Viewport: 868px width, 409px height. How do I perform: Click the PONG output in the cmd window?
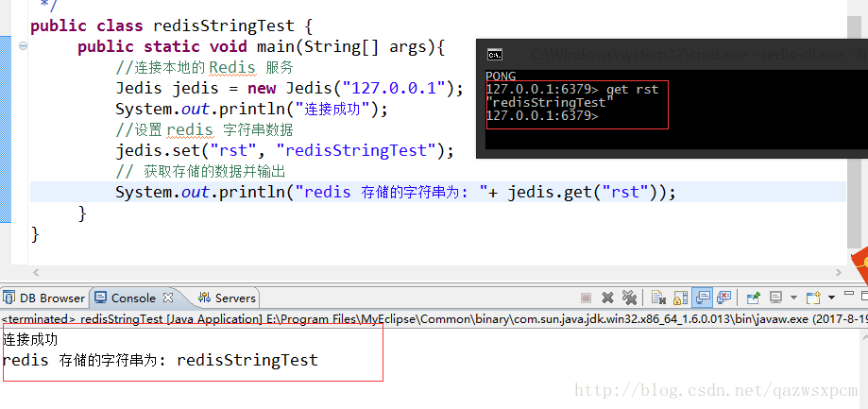tap(501, 77)
